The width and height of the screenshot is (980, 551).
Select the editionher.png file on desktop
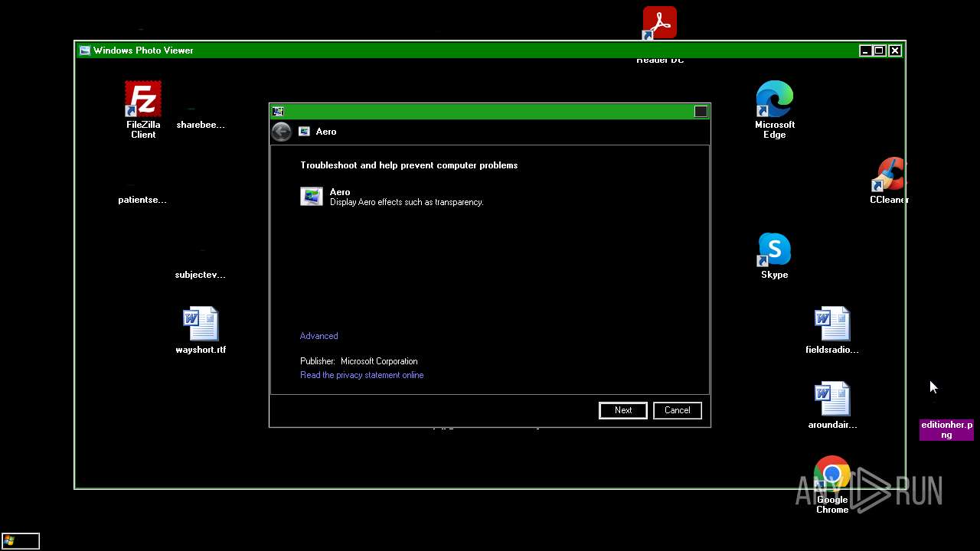pyautogui.click(x=946, y=429)
